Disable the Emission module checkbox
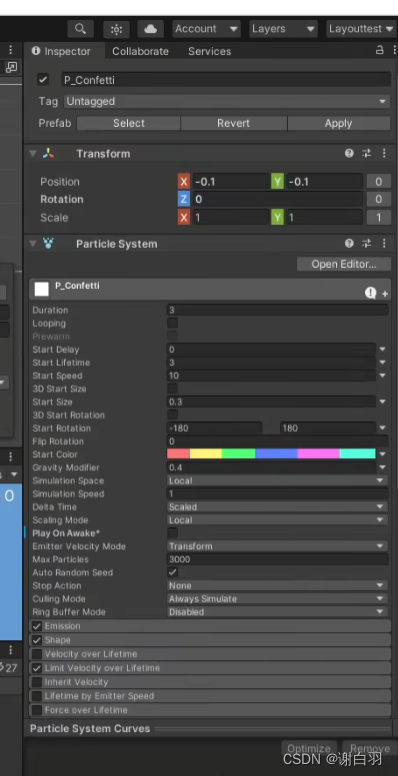Image resolution: width=398 pixels, height=776 pixels. pos(37,626)
